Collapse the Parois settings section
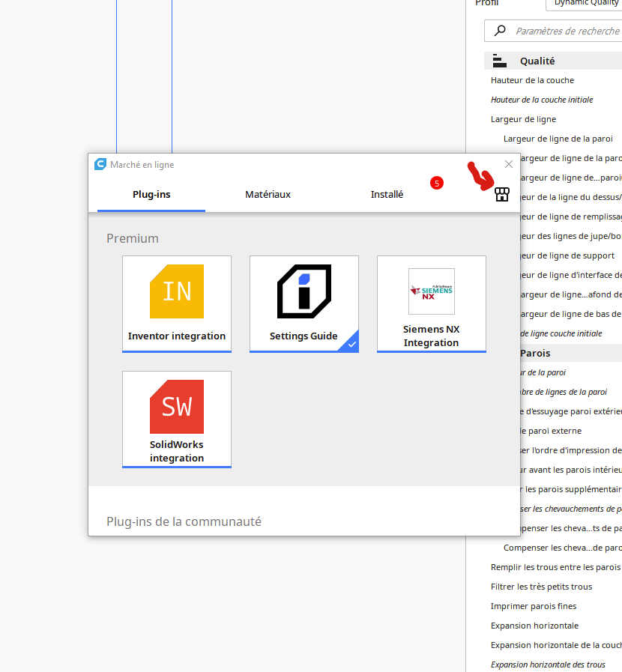Screen dimensions: 622x672 (570, 353)
